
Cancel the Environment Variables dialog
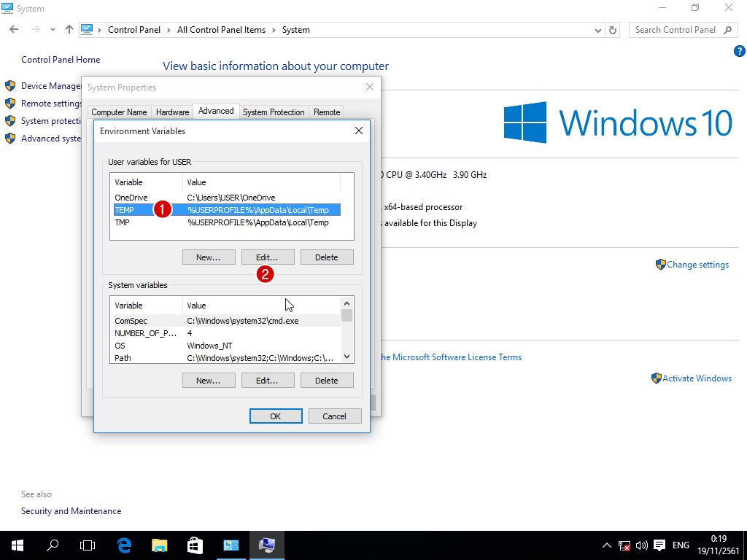(335, 416)
